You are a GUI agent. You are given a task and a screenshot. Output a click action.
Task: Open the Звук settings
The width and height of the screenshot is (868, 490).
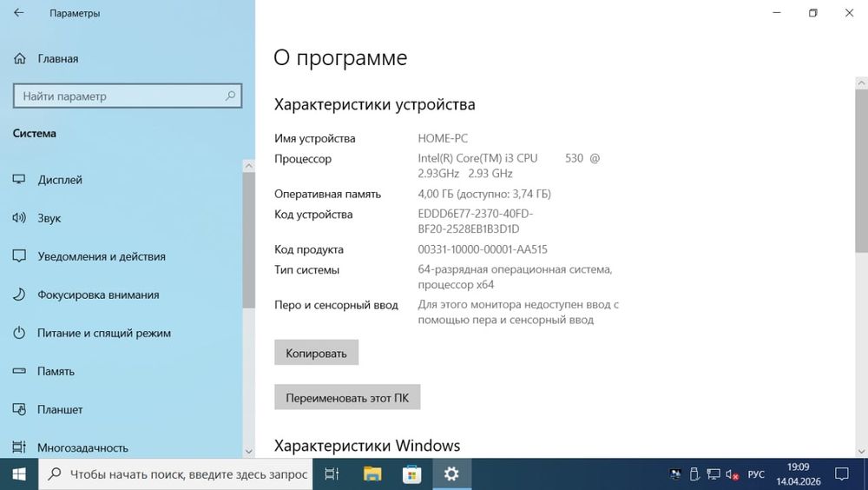tap(36, 218)
